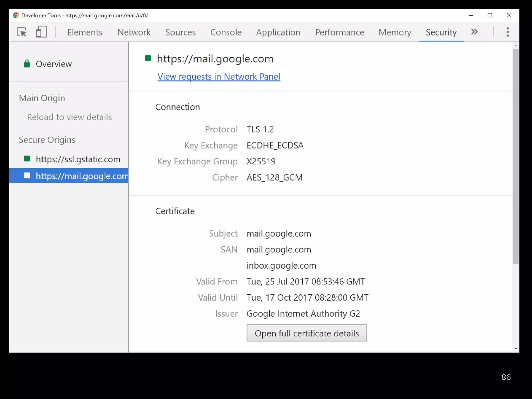Click the Subject value mail.google.com
Viewport: 532px width, 399px height.
[279, 234]
